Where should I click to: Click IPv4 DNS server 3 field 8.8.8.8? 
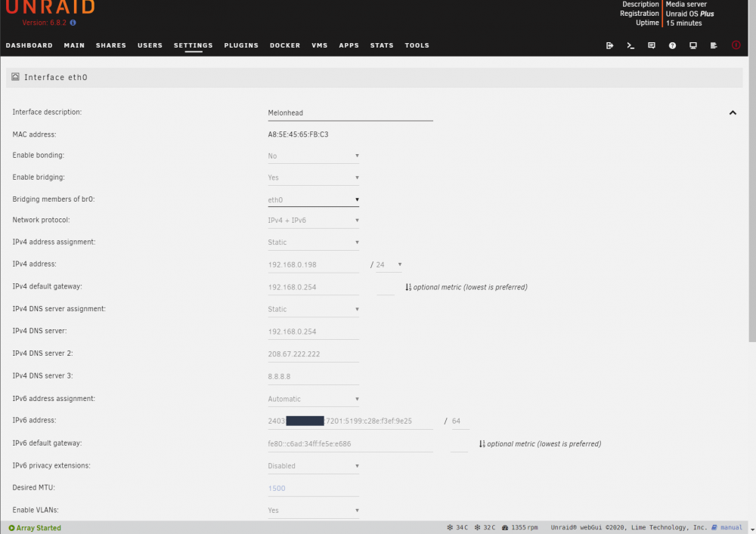coord(314,377)
